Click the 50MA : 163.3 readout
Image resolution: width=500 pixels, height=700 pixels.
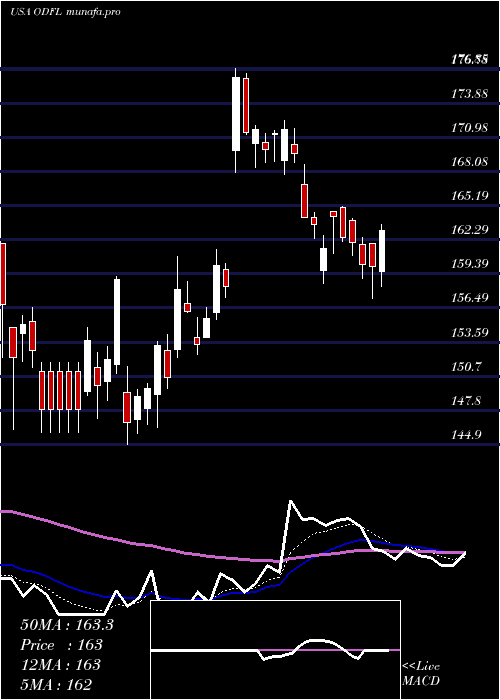[67, 625]
